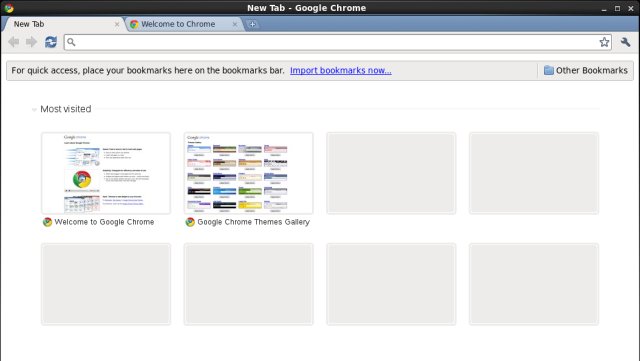Click in the address bar field
The image size is (640, 361).
pos(337,42)
